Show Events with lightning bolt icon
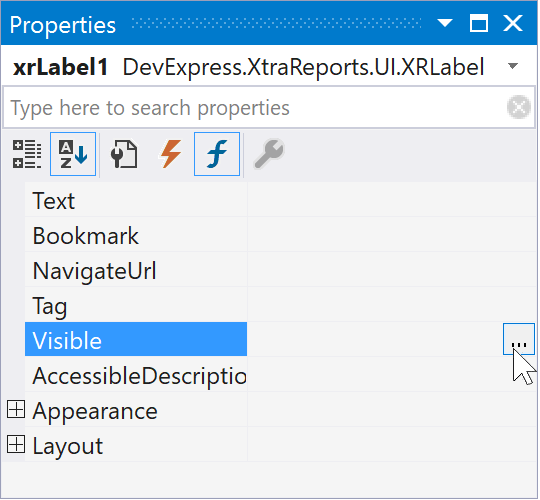 tap(170, 154)
